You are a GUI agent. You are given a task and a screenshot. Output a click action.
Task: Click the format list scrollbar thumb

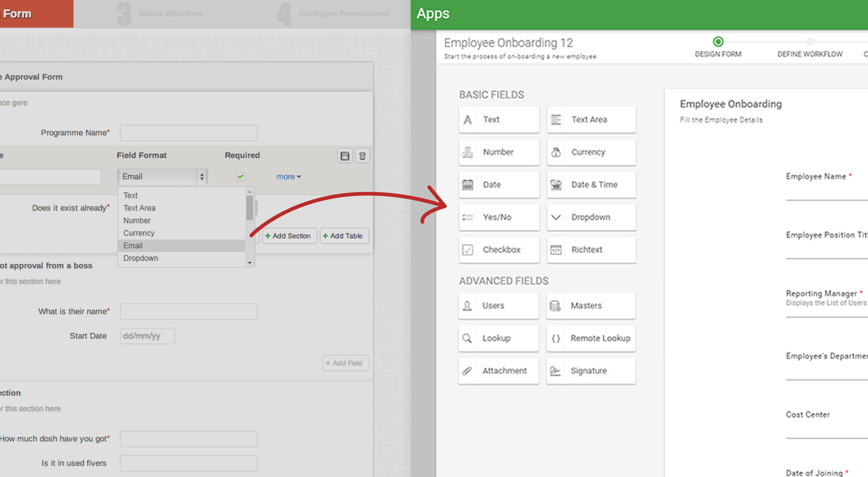tap(250, 208)
